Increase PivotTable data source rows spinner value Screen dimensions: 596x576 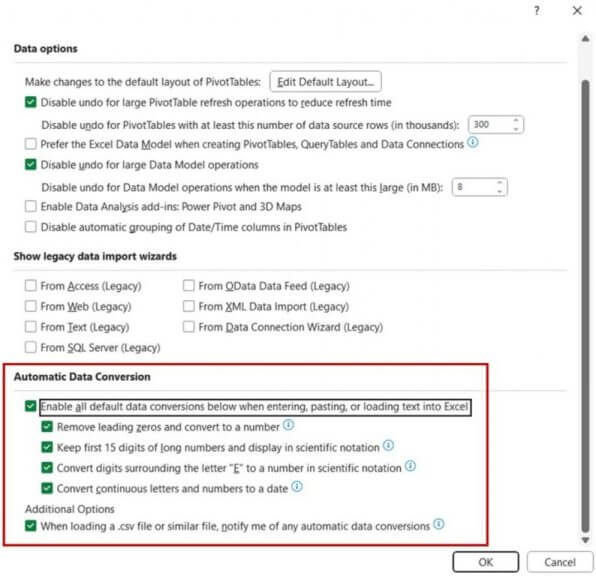pyautogui.click(x=516, y=121)
